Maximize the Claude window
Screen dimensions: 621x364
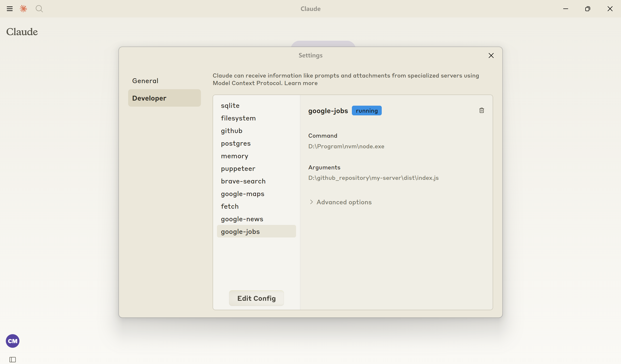coord(588,9)
